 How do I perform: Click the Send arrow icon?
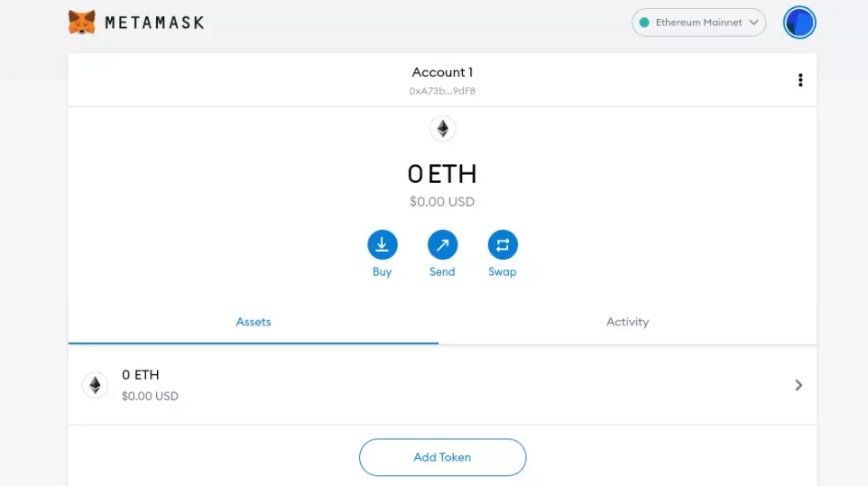442,244
